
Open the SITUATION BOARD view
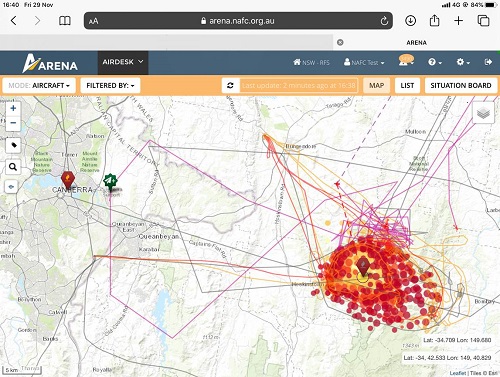pyautogui.click(x=461, y=86)
